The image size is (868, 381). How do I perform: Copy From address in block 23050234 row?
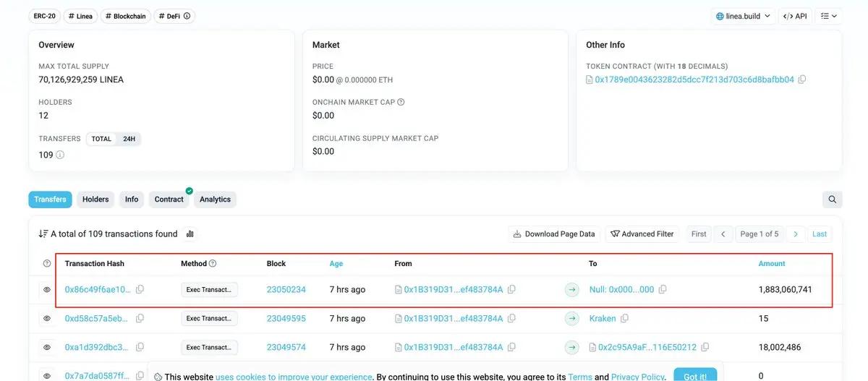tap(511, 289)
